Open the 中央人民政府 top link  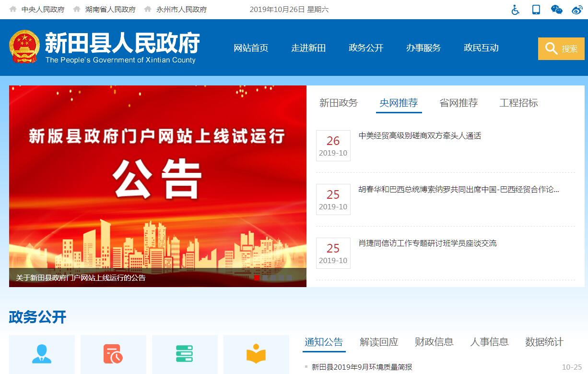(x=43, y=10)
